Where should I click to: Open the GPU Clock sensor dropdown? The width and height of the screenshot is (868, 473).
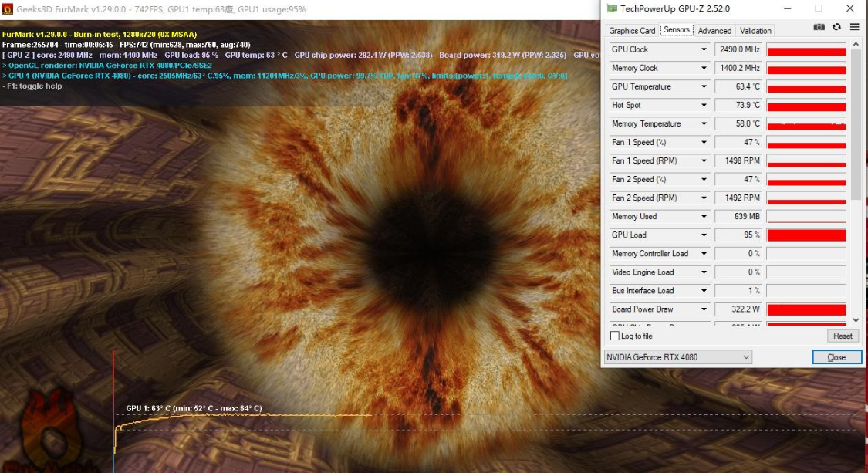[x=704, y=49]
